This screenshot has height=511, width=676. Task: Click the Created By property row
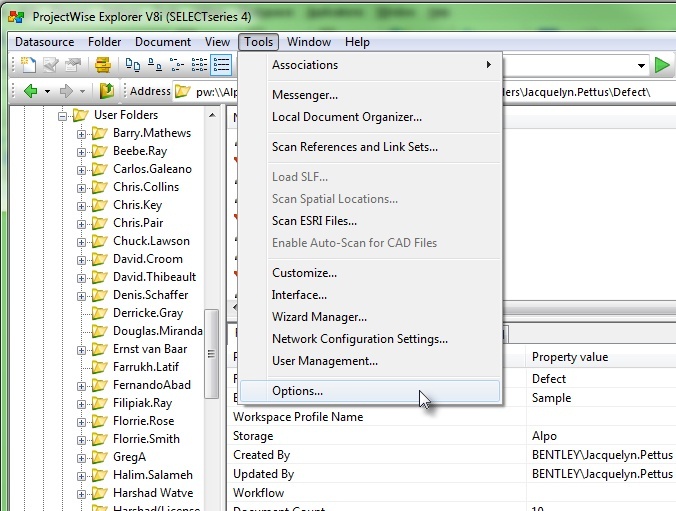click(451, 455)
